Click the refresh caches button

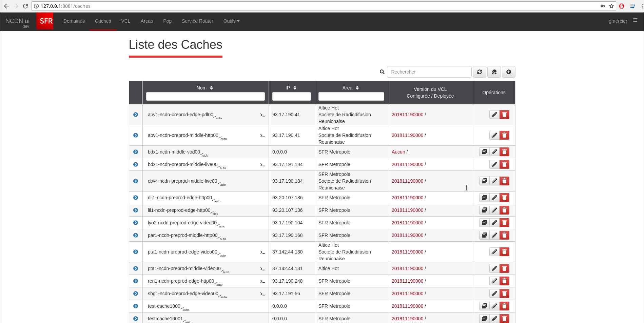tap(479, 72)
